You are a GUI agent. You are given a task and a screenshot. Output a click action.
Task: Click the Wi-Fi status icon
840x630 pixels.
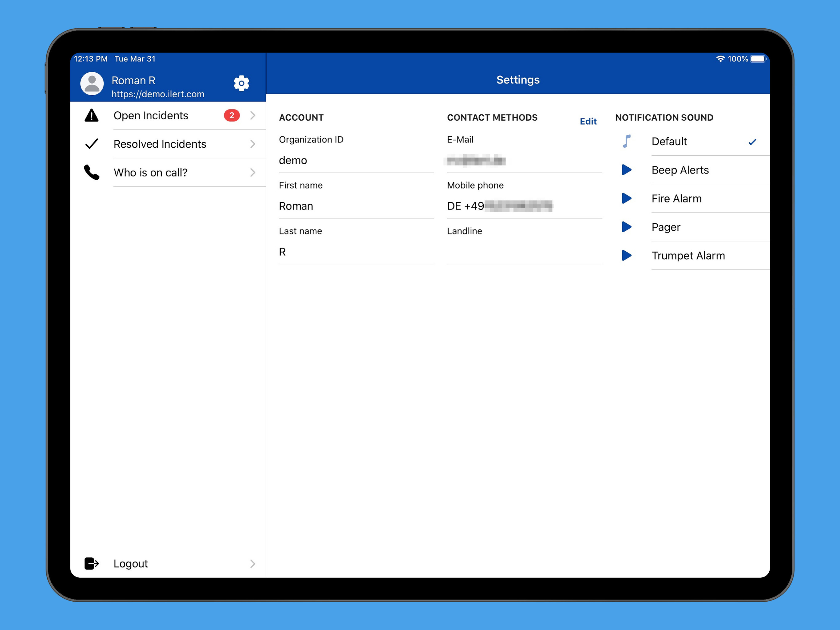(720, 59)
